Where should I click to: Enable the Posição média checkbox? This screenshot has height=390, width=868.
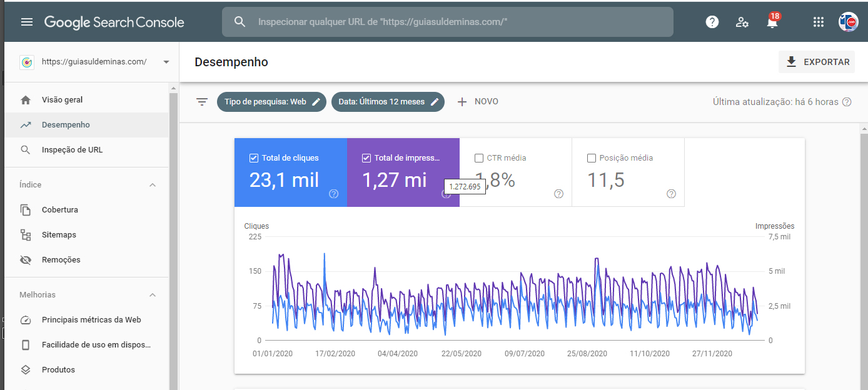(x=592, y=158)
